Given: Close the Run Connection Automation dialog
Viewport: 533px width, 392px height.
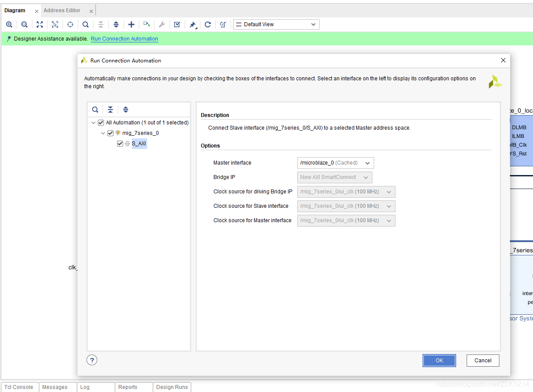Looking at the screenshot, I should (x=503, y=60).
